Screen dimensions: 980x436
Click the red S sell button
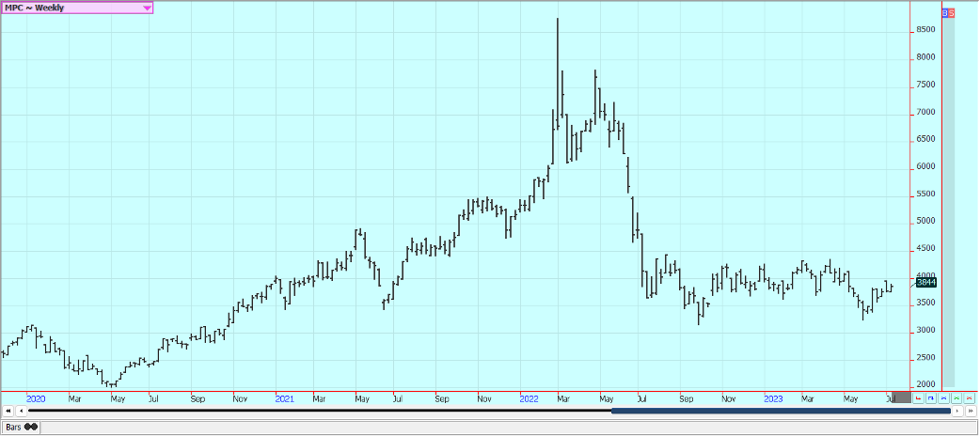pos(952,12)
